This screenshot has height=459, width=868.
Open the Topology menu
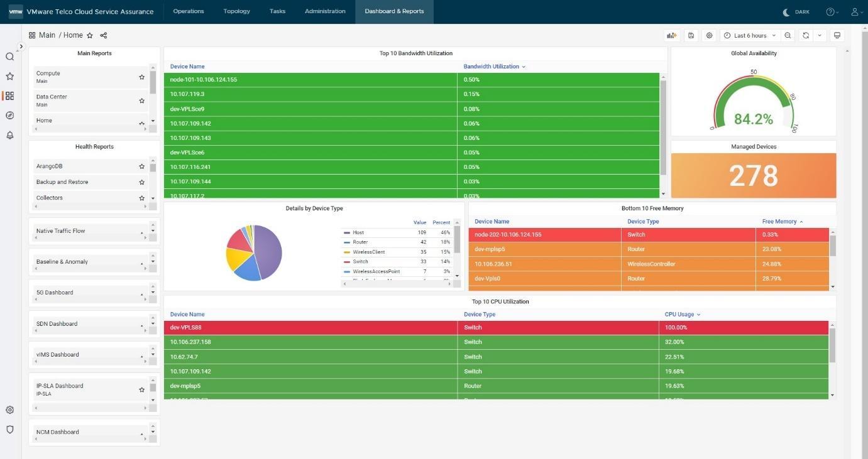coord(236,11)
